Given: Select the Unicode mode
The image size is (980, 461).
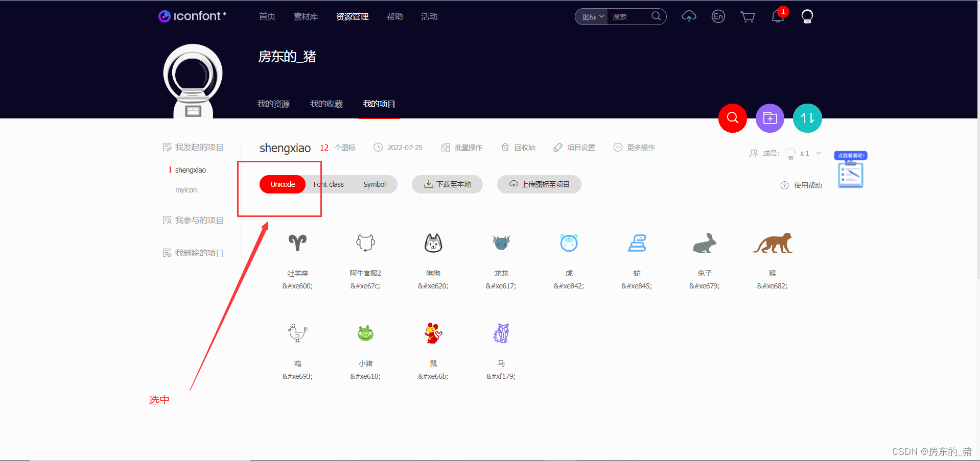Looking at the screenshot, I should [283, 184].
